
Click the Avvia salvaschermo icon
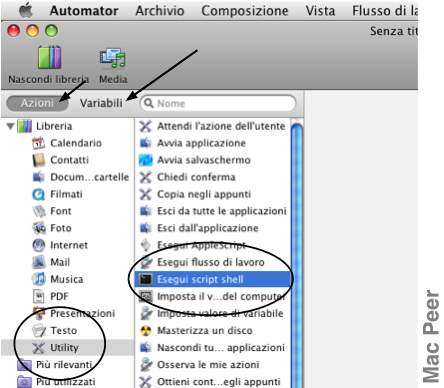146,160
